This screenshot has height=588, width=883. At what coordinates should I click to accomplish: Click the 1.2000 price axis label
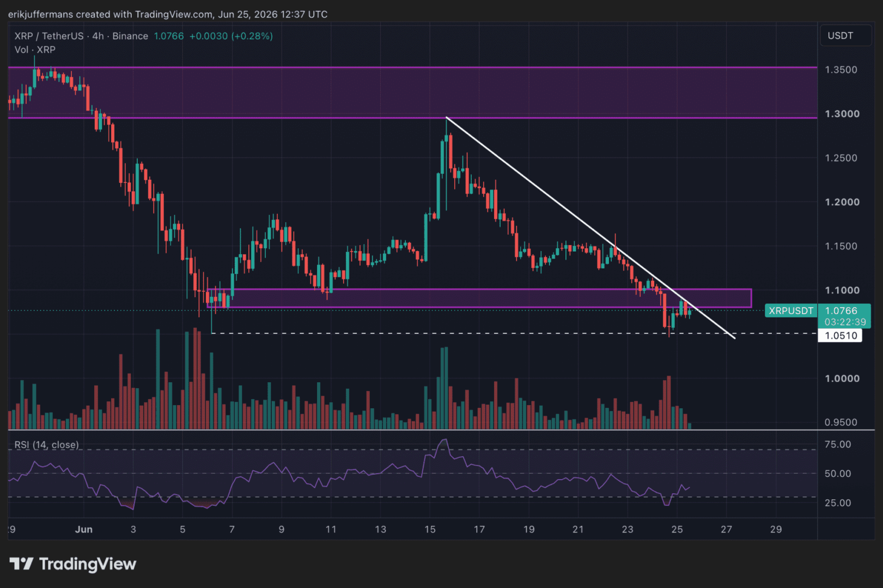842,202
